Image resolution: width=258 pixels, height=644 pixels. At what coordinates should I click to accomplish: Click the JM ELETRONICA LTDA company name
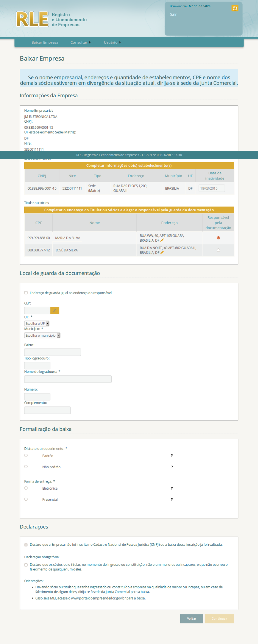(41, 117)
